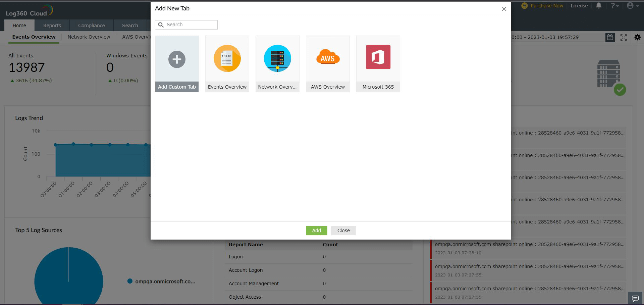Image resolution: width=644 pixels, height=305 pixels.
Task: Click the ompqa.onmicrosoft.co... pie legend entry
Action: coord(162,281)
